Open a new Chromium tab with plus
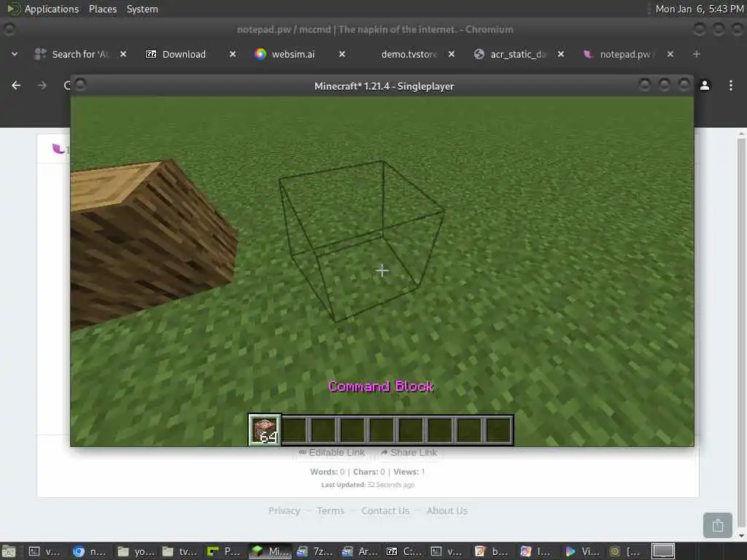 pyautogui.click(x=696, y=54)
